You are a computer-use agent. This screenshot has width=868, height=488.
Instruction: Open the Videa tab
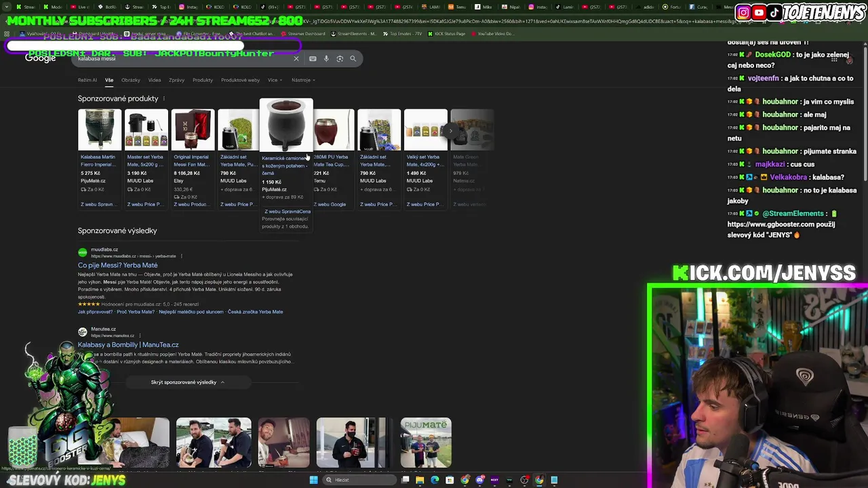(x=155, y=80)
